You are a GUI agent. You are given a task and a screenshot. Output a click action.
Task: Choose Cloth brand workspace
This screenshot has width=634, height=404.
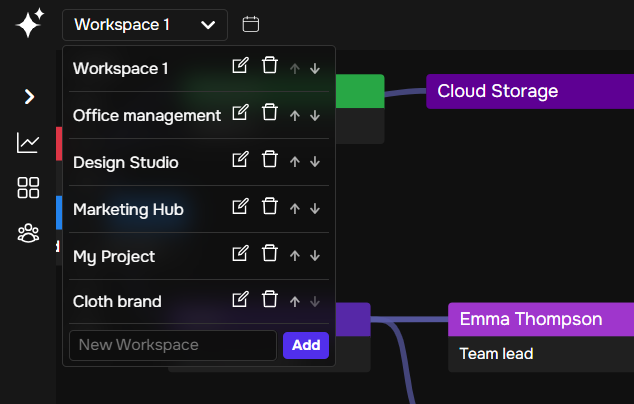117,301
